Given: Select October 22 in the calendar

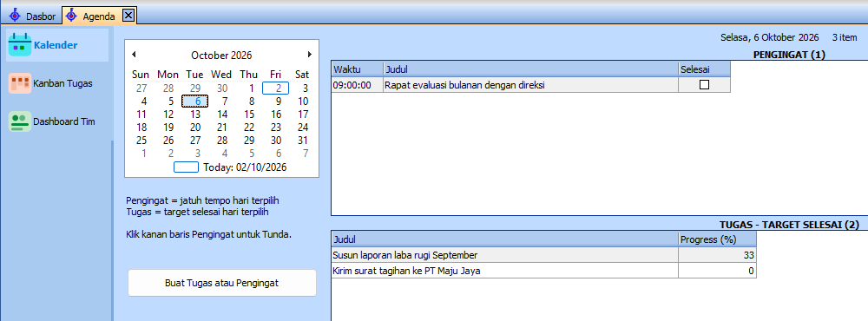Looking at the screenshot, I should pos(249,128).
